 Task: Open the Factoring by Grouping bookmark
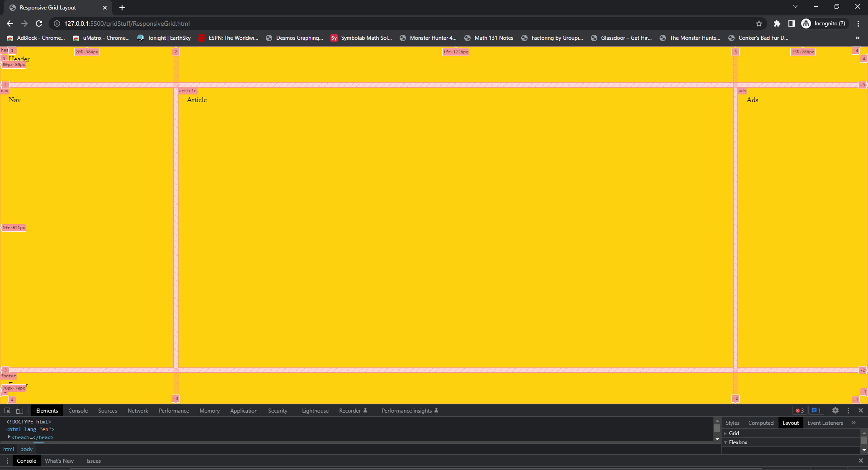552,38
